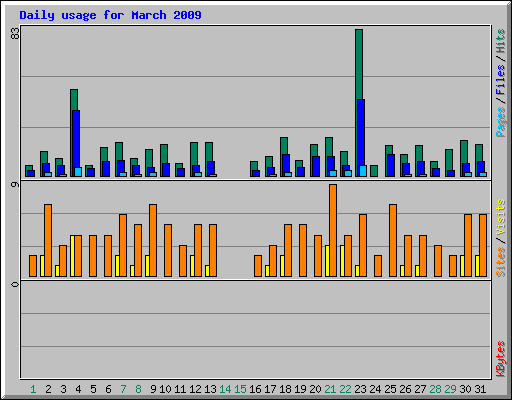512x400 pixels.
Task: Click the x-axis label "23"
Action: [360, 389]
